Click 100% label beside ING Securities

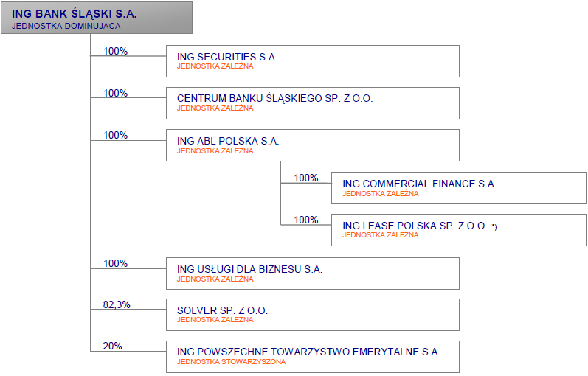tap(116, 51)
